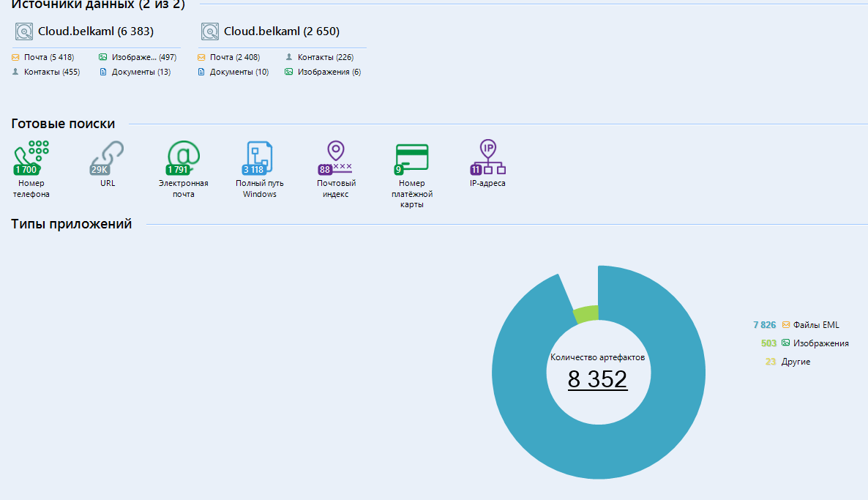This screenshot has width=868, height=500.
Task: Click document icon next to Документы (13)
Action: click(103, 72)
